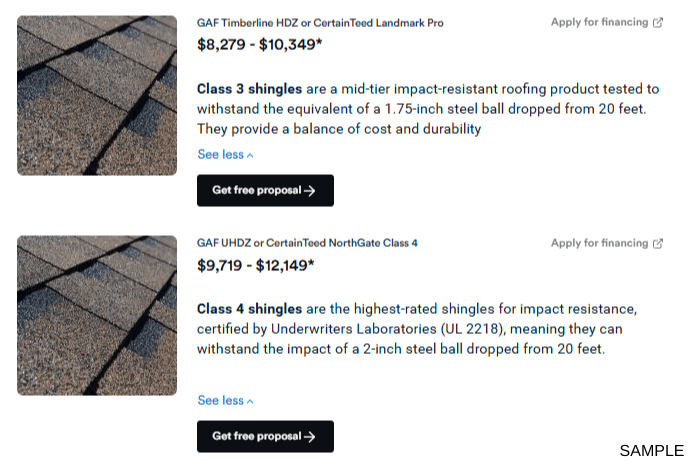Click the $9,719 - $12,149 price range
This screenshot has width=699, height=470.
click(256, 265)
